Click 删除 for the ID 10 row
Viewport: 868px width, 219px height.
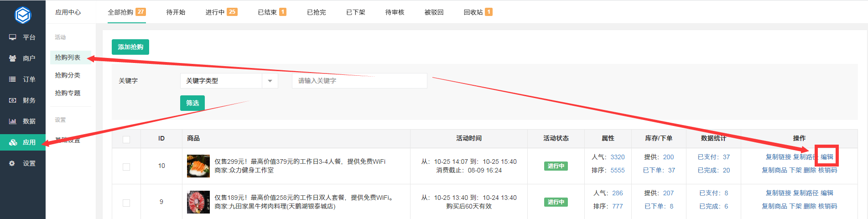[810, 170]
